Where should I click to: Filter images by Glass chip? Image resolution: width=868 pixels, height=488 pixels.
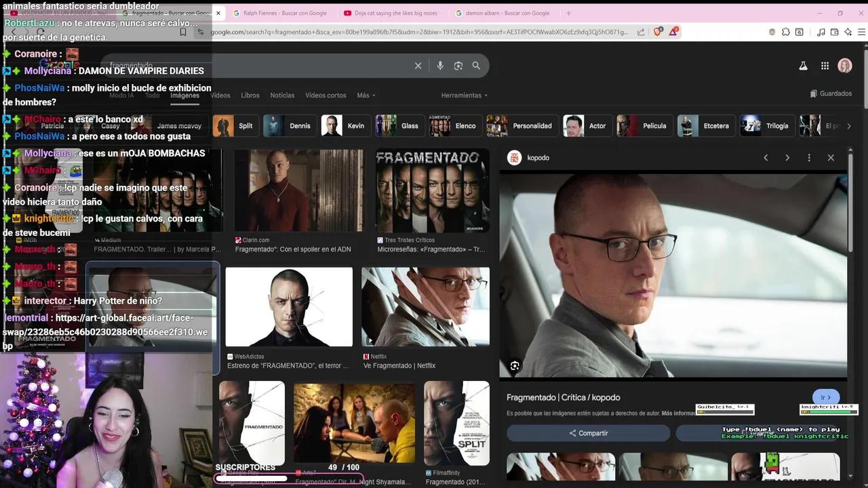[399, 126]
